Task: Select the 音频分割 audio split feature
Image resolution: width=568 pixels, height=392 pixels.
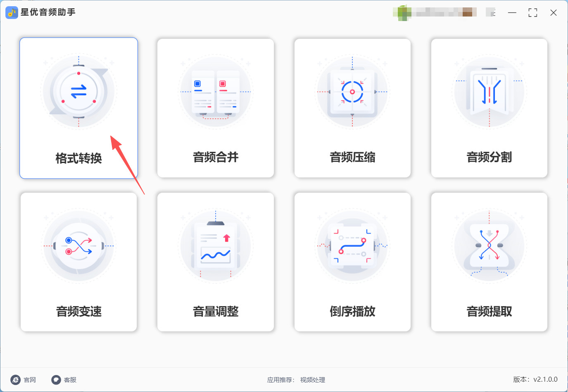Action: coord(489,108)
